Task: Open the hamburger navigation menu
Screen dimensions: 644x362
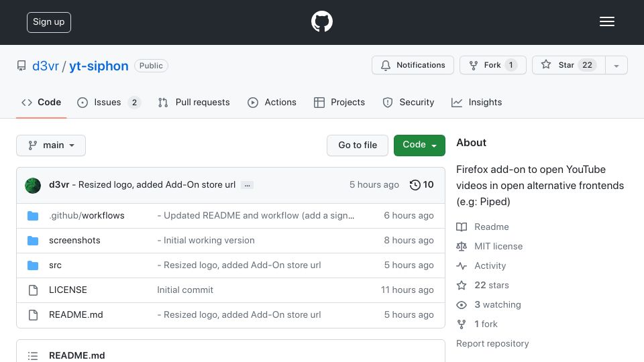Action: click(x=606, y=21)
